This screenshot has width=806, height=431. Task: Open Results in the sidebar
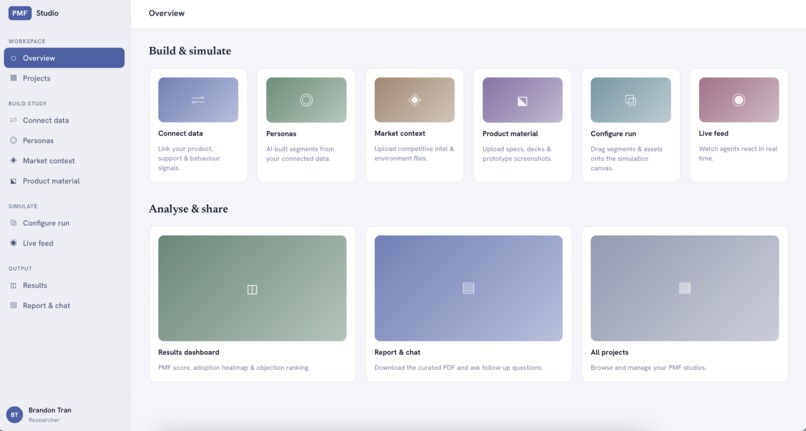tap(64, 285)
